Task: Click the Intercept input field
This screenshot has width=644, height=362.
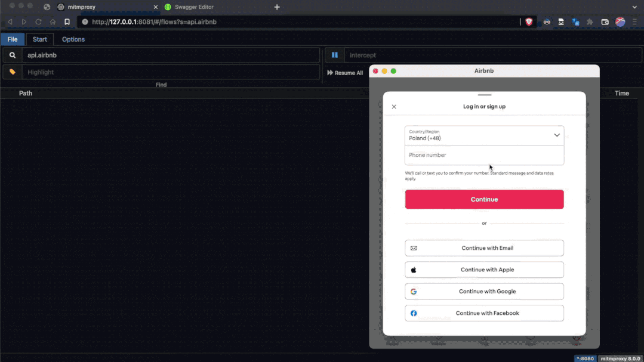Action: (493, 55)
